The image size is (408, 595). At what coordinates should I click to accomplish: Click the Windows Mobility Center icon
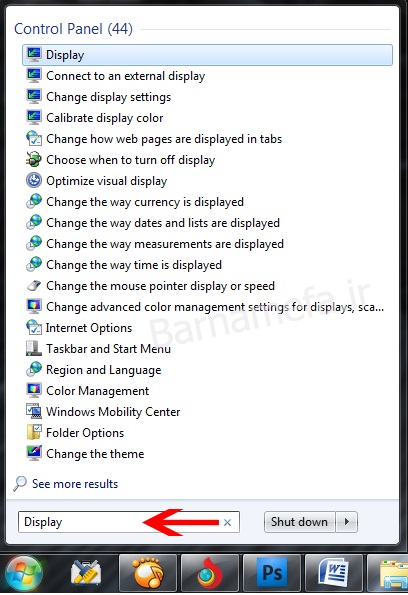(x=34, y=411)
